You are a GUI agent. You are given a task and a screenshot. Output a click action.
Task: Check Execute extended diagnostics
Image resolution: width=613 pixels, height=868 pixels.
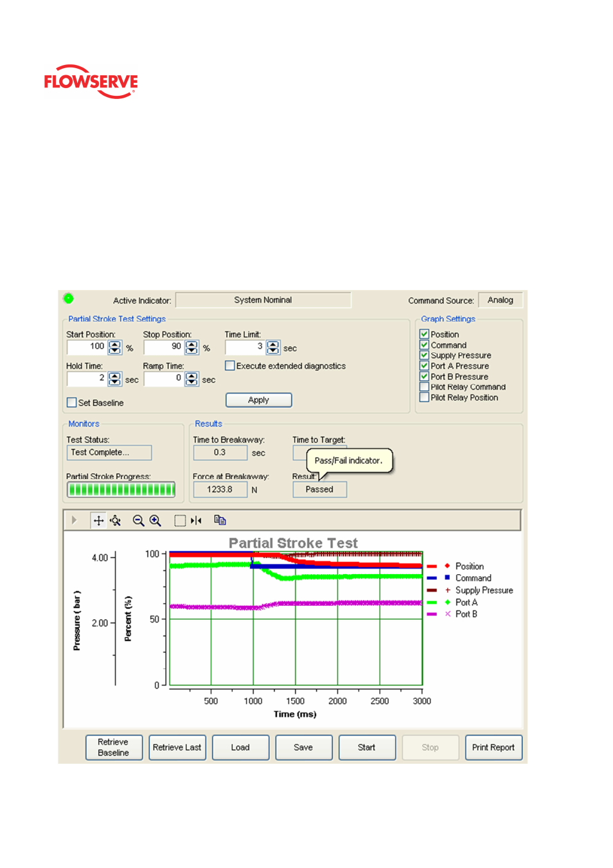point(229,366)
